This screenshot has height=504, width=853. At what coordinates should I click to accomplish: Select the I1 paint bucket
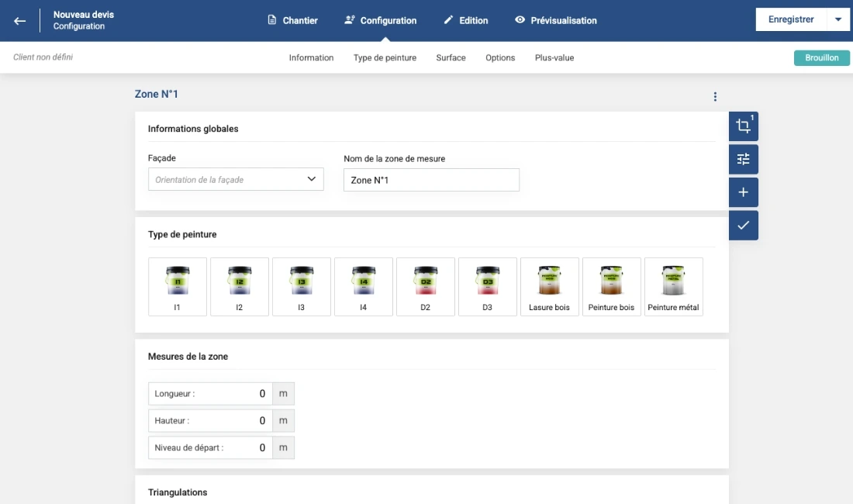click(x=178, y=287)
